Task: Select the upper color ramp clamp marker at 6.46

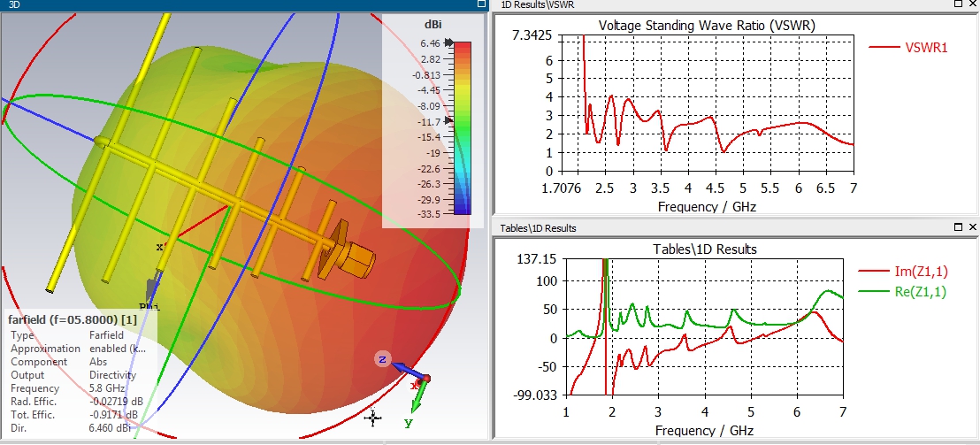Action: (448, 43)
